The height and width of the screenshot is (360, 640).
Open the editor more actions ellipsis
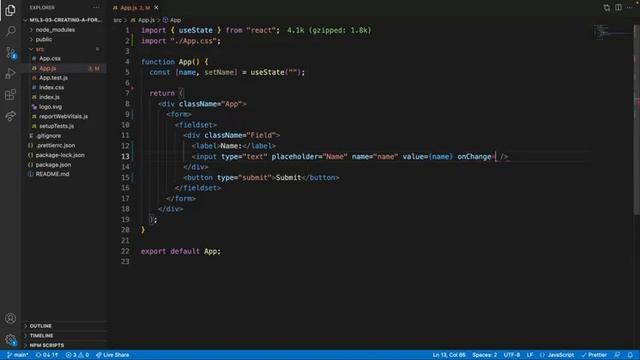pos(630,8)
